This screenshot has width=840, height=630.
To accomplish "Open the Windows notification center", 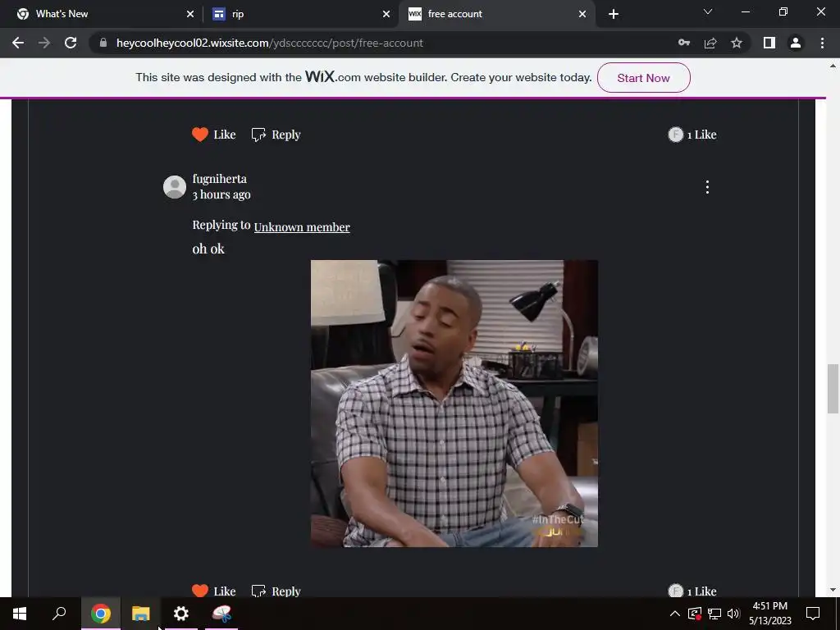I will coord(813,614).
